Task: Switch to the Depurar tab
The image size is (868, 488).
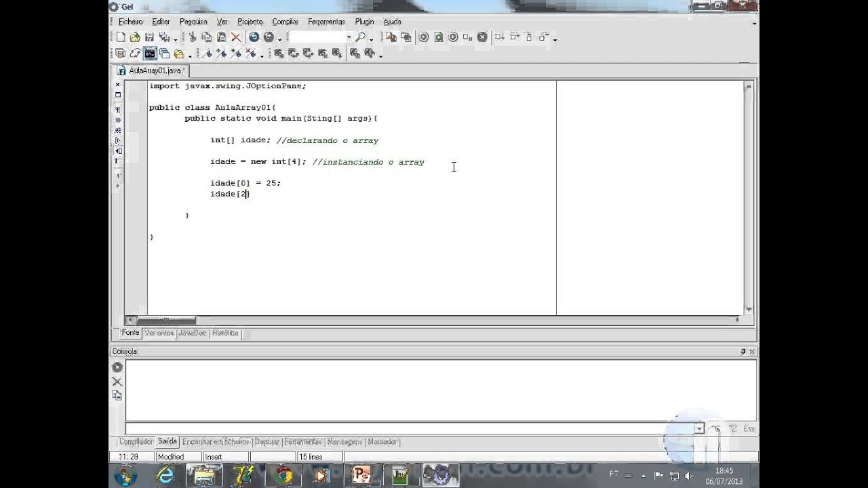Action: (x=267, y=442)
